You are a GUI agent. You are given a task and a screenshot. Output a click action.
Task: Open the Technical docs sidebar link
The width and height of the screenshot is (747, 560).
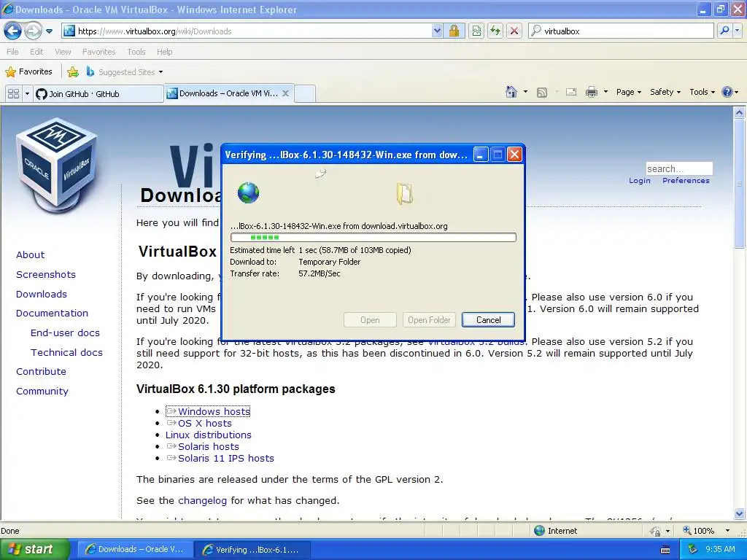coord(66,352)
